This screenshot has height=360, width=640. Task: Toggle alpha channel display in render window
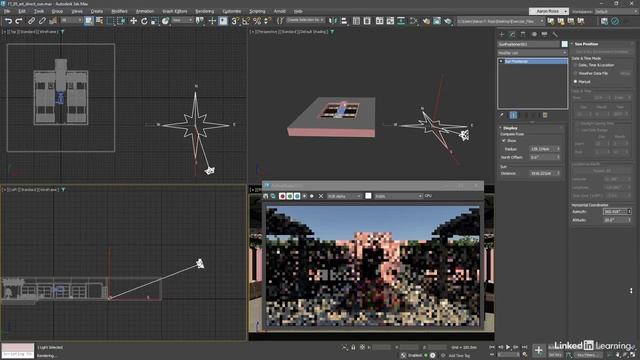(304, 196)
